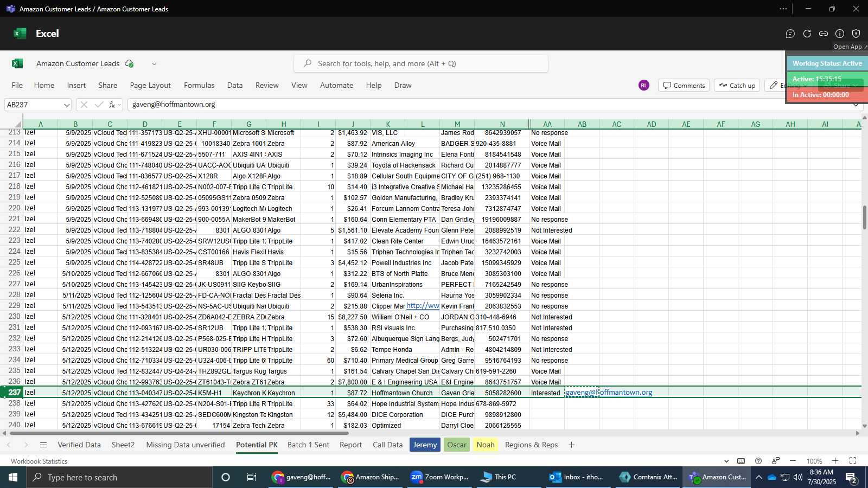Screen dimensions: 868x488
Task: Open the Jeremy sheet tab
Action: click(425, 445)
